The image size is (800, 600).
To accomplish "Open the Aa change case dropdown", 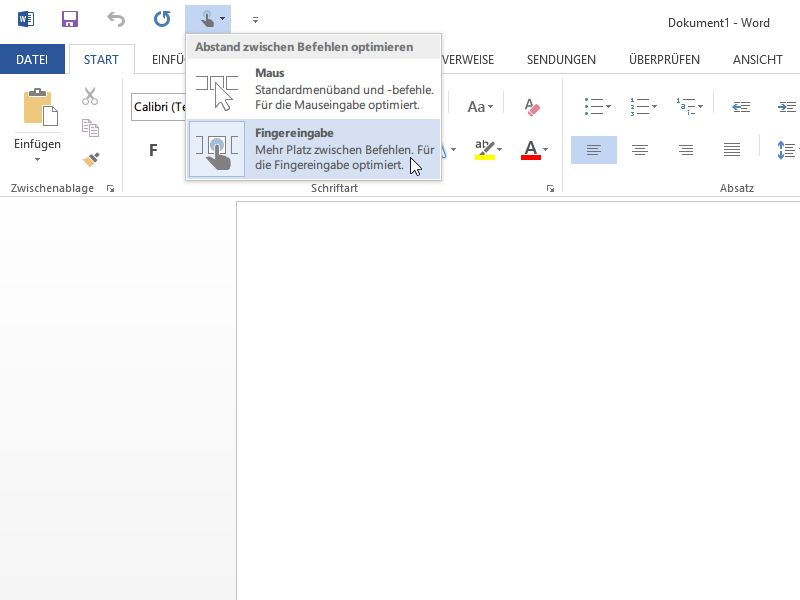I will click(x=480, y=107).
